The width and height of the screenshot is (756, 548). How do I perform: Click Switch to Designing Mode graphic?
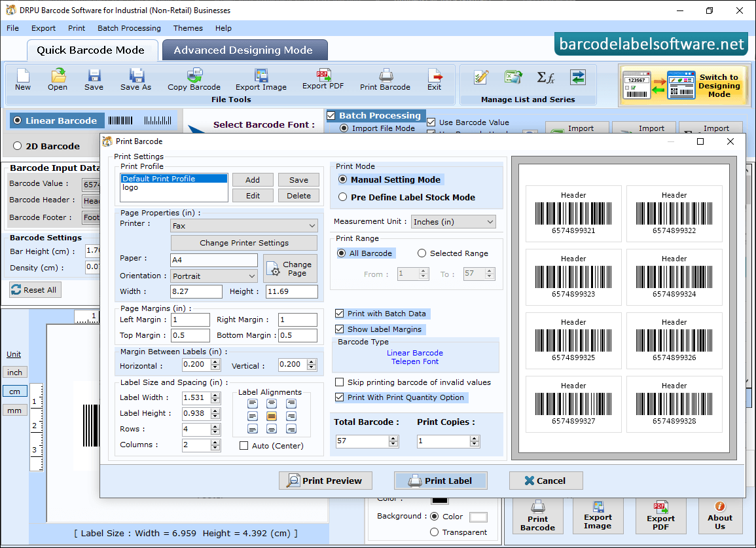pos(685,85)
